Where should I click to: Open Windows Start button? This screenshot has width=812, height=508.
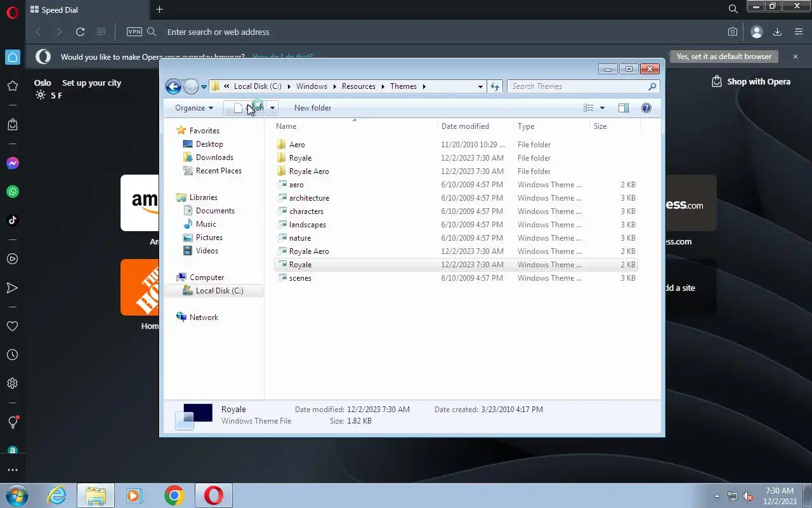[x=16, y=495]
